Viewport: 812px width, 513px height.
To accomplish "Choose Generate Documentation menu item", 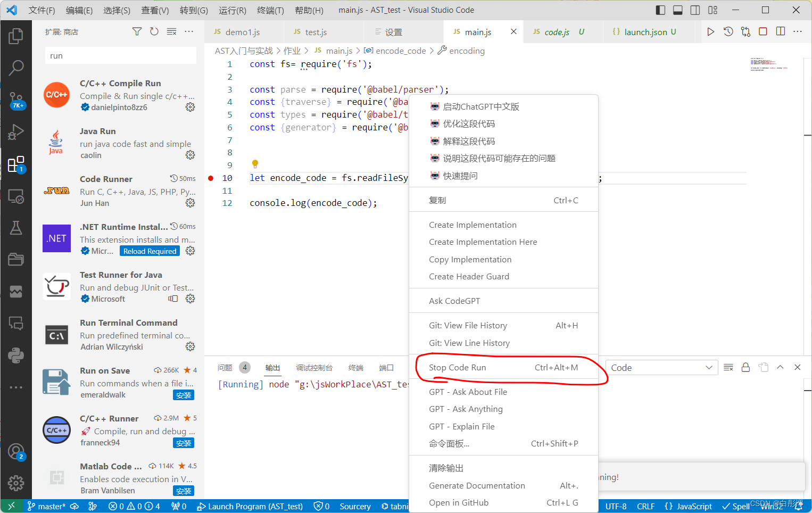I will pyautogui.click(x=503, y=485).
